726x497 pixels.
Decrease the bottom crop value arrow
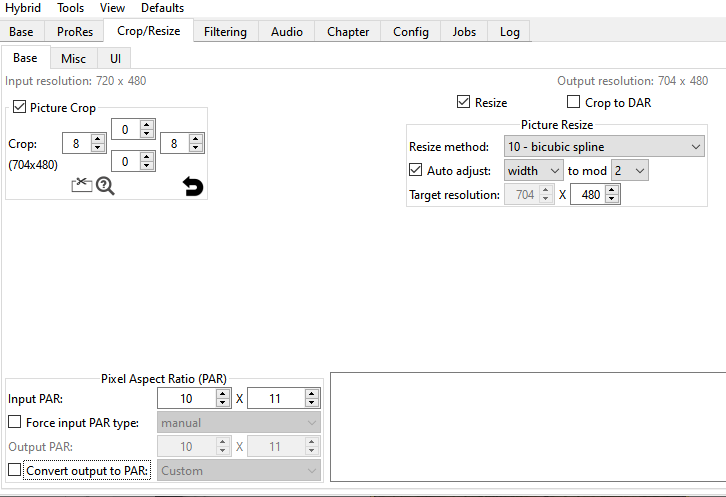147,166
